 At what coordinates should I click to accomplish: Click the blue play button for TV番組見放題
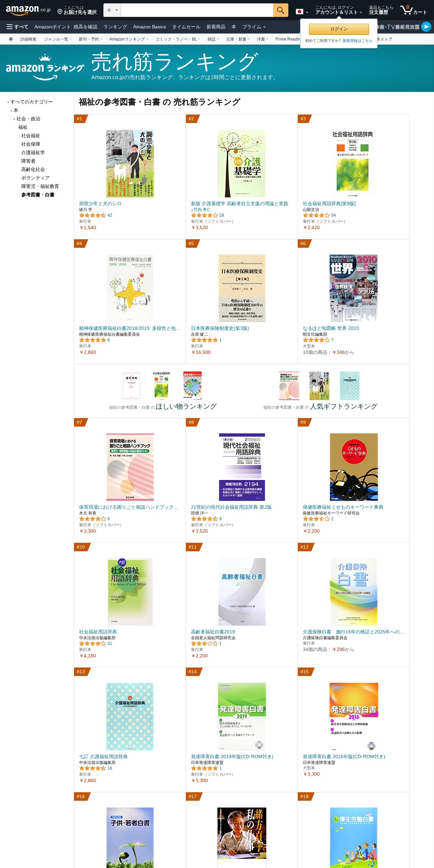pos(426,27)
